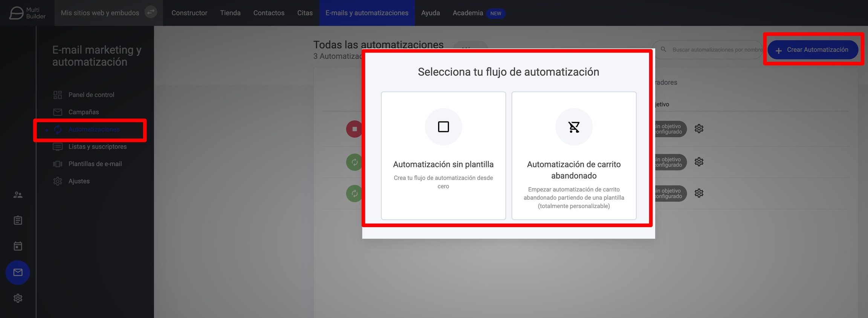Open Listas y suscriptores in sidebar
This screenshot has height=318, width=868.
[97, 147]
